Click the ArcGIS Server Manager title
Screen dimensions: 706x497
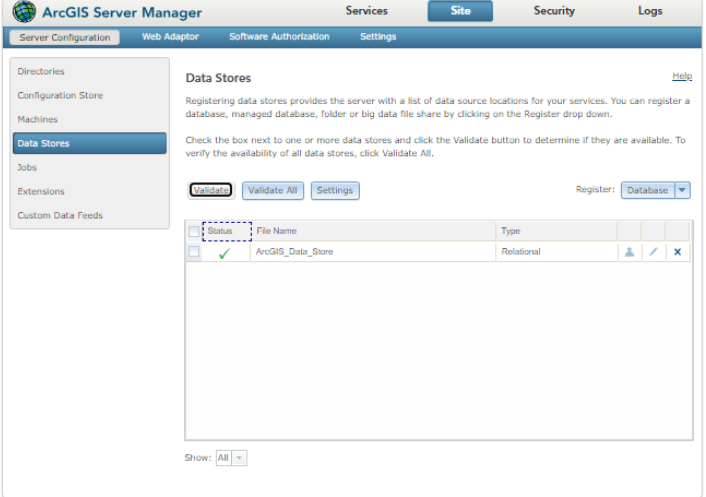coord(122,12)
